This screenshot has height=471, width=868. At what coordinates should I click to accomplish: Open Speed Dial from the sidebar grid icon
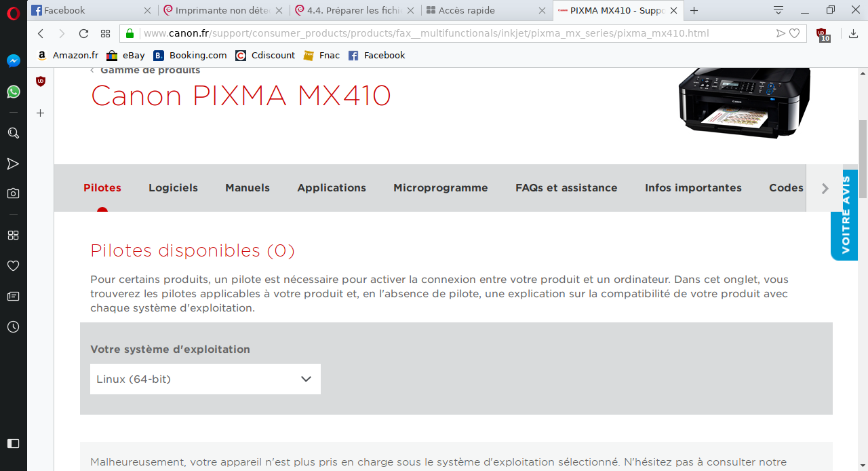click(13, 235)
